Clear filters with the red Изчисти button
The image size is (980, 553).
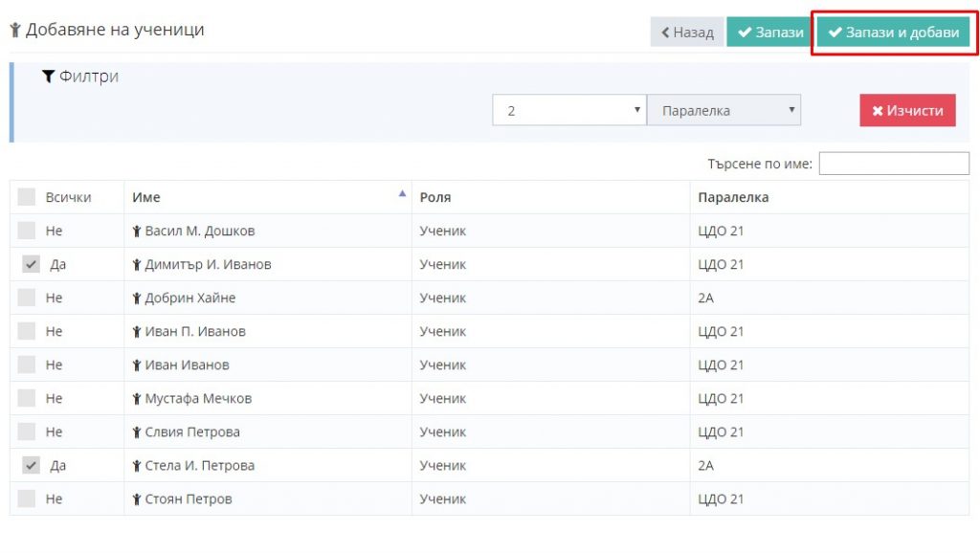click(x=907, y=111)
